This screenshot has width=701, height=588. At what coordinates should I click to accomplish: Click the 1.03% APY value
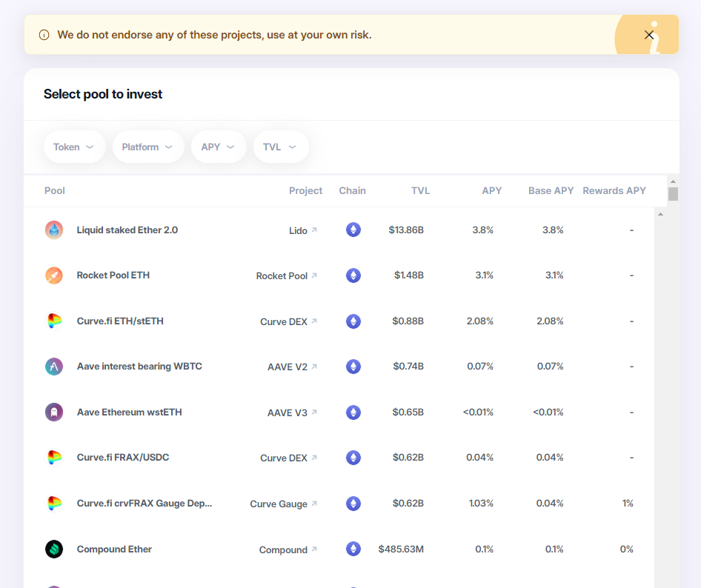(x=481, y=504)
